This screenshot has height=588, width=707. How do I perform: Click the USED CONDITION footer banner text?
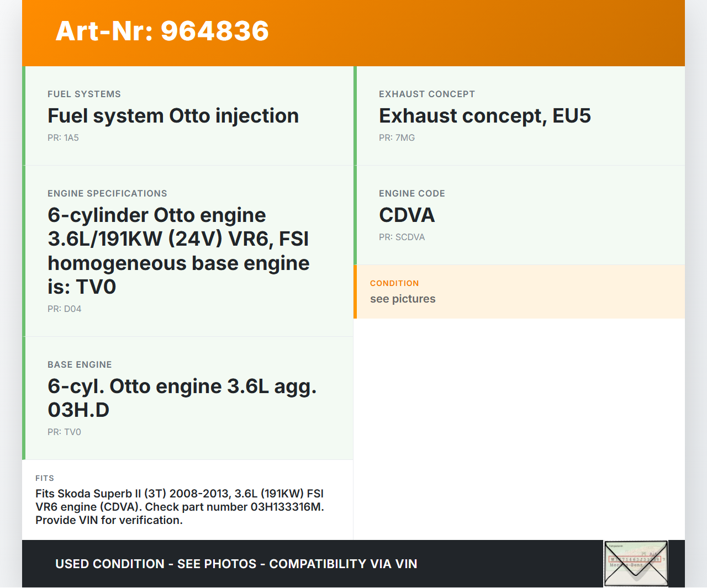[x=236, y=564]
